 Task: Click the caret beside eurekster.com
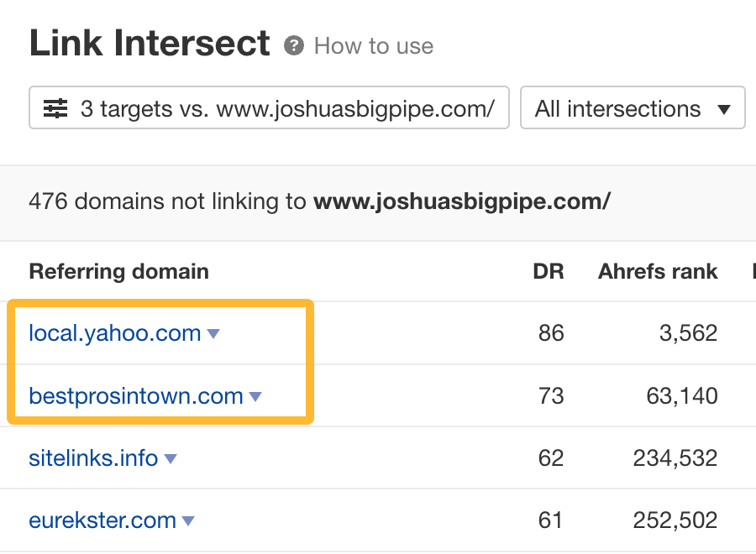188,521
